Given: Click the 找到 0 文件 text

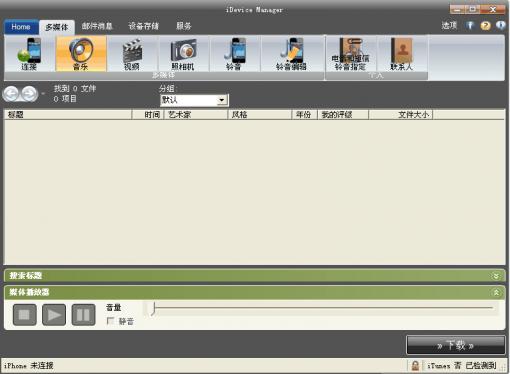Looking at the screenshot, I should tap(75, 89).
